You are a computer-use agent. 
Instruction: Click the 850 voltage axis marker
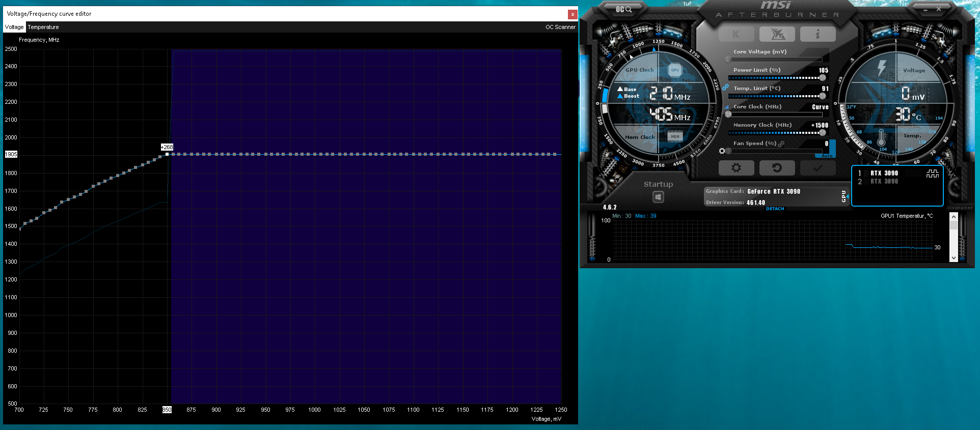167,410
